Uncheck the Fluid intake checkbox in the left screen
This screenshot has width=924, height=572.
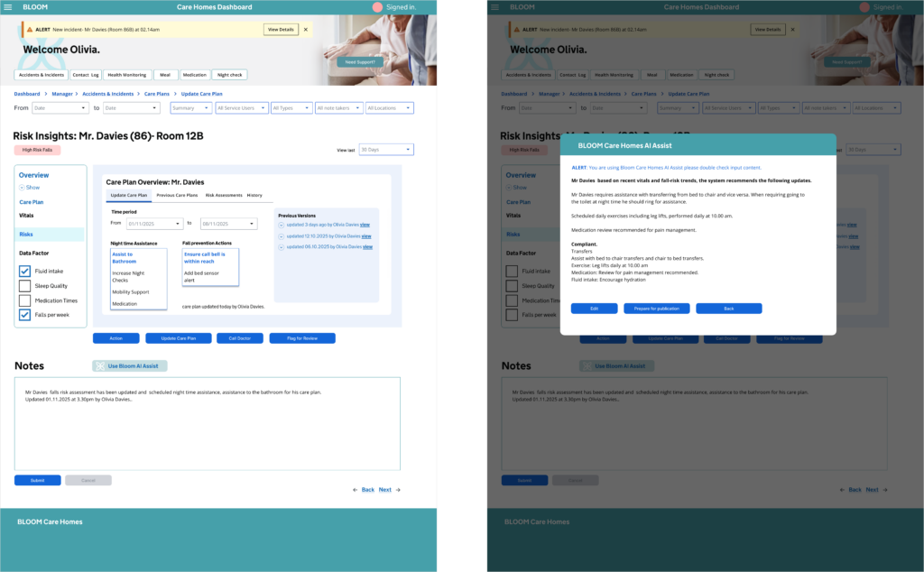pos(25,271)
